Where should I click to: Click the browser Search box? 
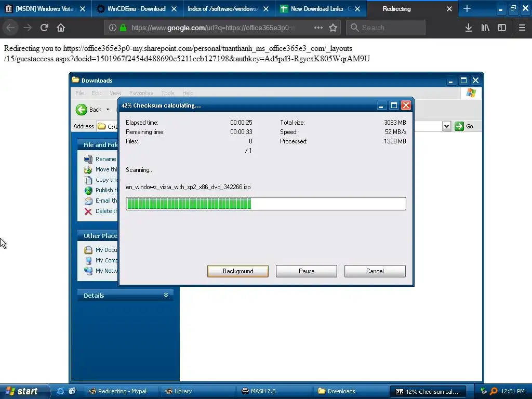tap(385, 28)
